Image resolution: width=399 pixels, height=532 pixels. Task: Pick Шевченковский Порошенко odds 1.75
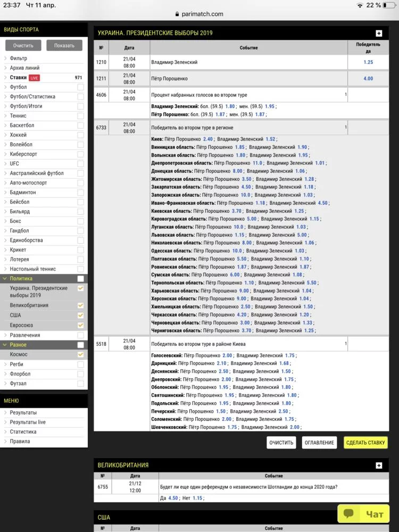[x=232, y=427]
